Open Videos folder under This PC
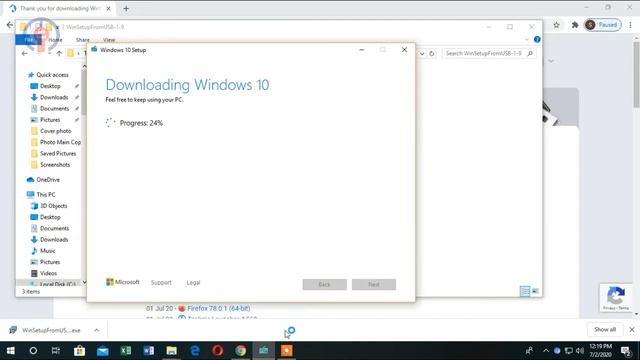The height and width of the screenshot is (360, 640). tap(48, 273)
